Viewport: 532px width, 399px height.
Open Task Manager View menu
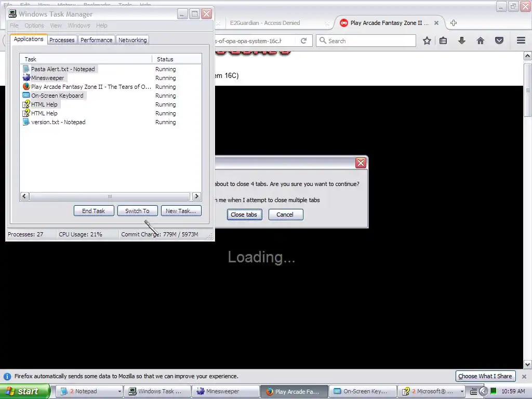click(x=56, y=25)
